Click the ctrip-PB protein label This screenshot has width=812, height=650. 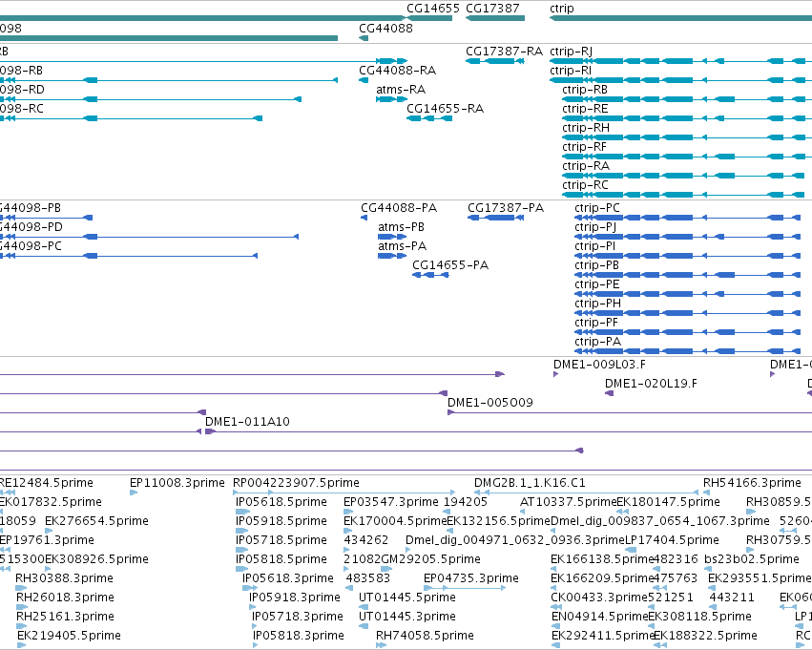pyautogui.click(x=596, y=265)
